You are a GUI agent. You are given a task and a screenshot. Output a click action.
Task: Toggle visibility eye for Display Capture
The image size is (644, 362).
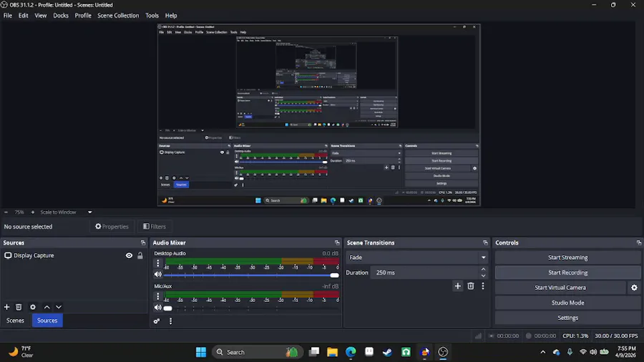[x=129, y=255]
